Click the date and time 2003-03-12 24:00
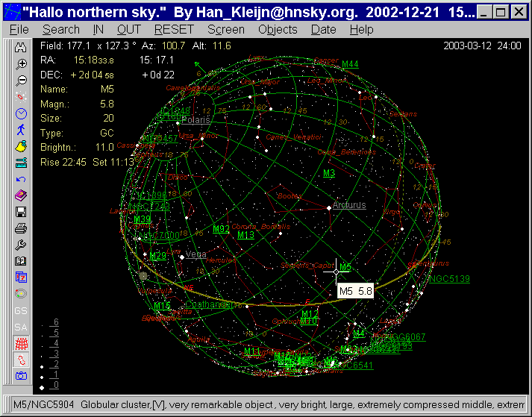 pyautogui.click(x=482, y=46)
